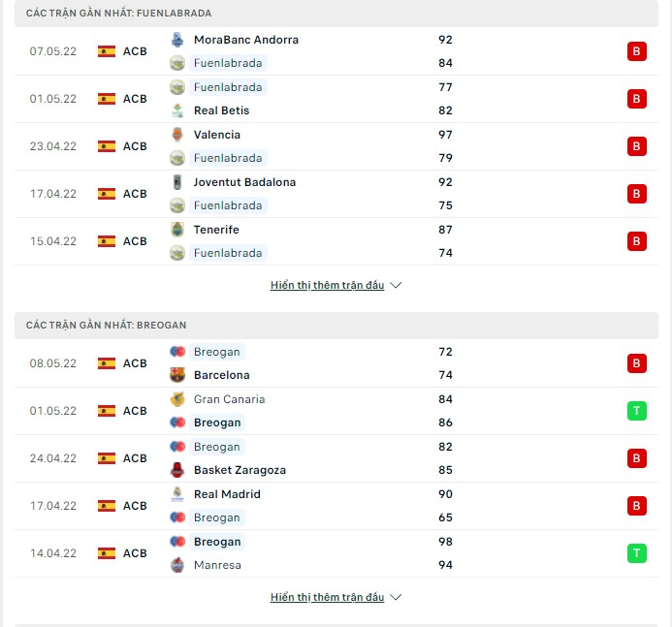Open 'Hiển thị thêm trận đấu' under Breogan

(327, 597)
